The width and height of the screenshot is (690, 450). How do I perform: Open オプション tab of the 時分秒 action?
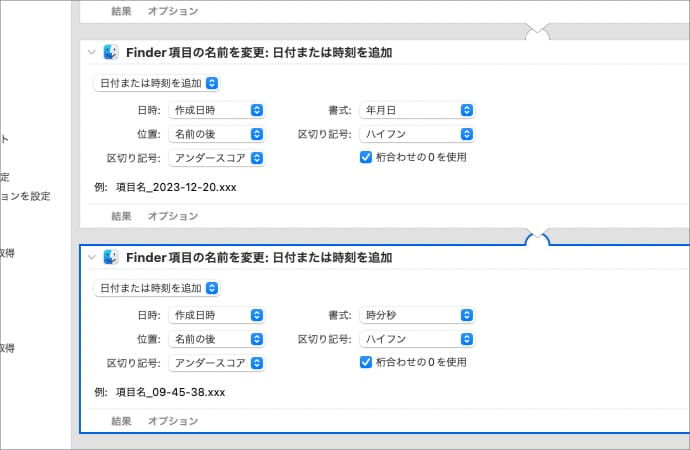click(172, 421)
